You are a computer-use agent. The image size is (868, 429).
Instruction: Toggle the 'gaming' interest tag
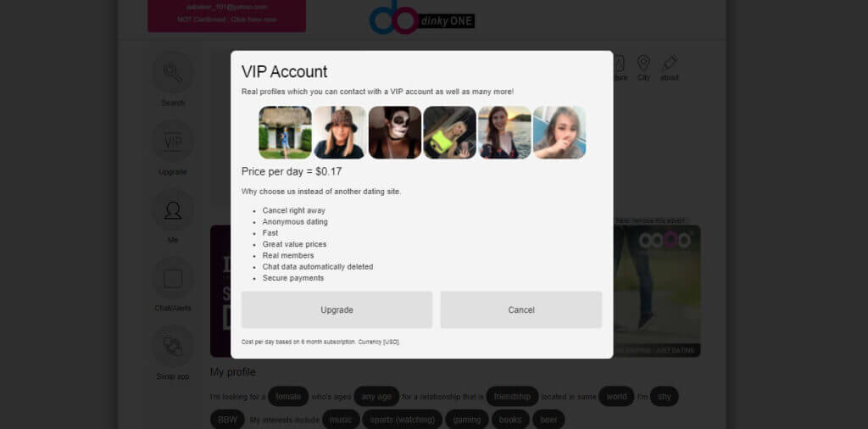[467, 420]
